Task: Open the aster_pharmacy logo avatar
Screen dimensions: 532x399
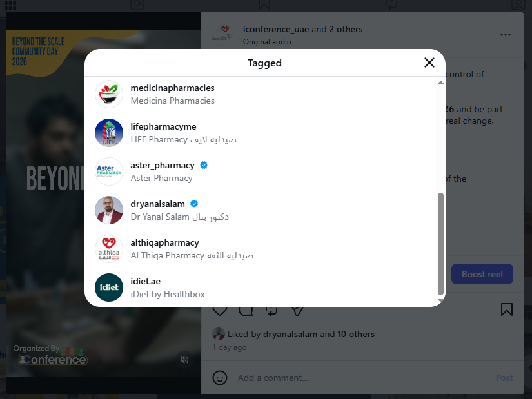Action: [x=109, y=171]
